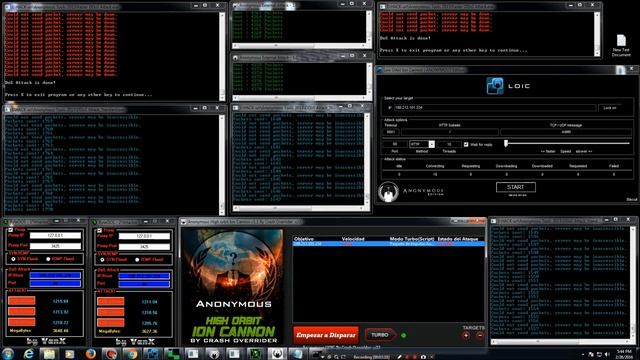640x360 pixels.
Task: Click Proxy Port field in left VanX window
Action: point(55,246)
